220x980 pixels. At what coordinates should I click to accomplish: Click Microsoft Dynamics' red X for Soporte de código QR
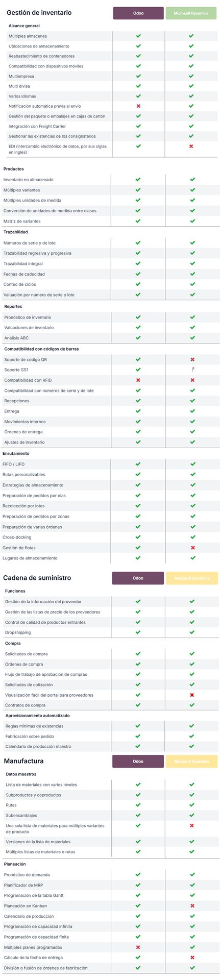pos(192,359)
